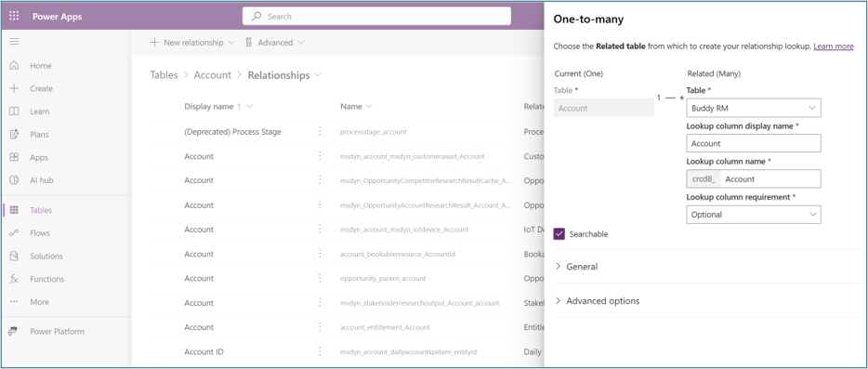This screenshot has height=369, width=868.
Task: Open options for Account ID row
Action: tap(320, 351)
